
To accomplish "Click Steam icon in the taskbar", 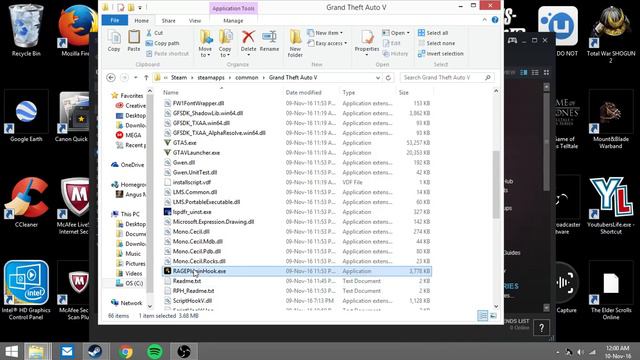I will [x=96, y=351].
